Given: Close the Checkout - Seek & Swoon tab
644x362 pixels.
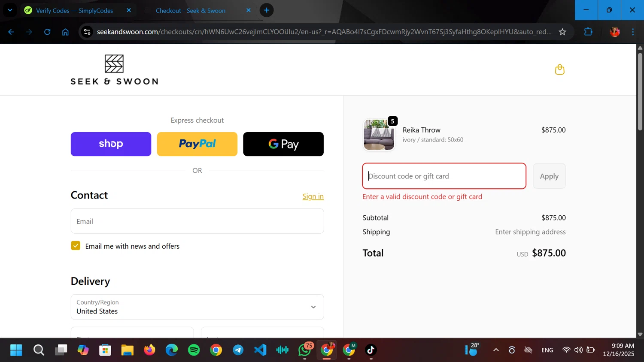Looking at the screenshot, I should [x=249, y=10].
